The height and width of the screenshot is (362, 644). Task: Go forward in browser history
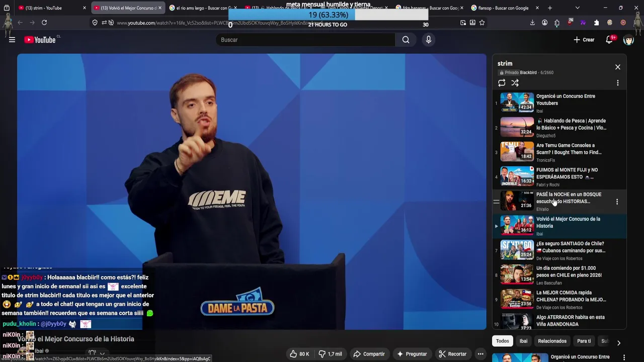pos(32,23)
